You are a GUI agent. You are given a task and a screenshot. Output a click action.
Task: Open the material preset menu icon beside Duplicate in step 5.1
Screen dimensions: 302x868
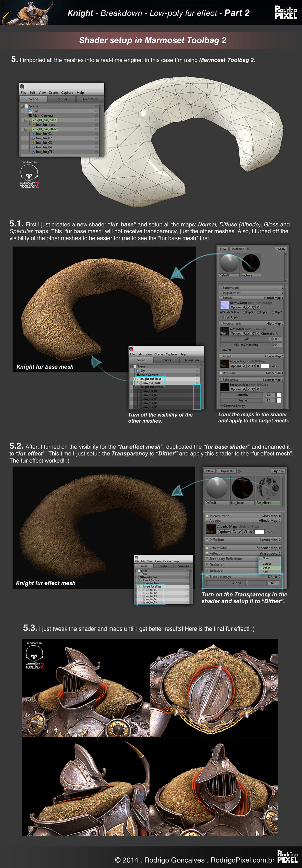248,249
